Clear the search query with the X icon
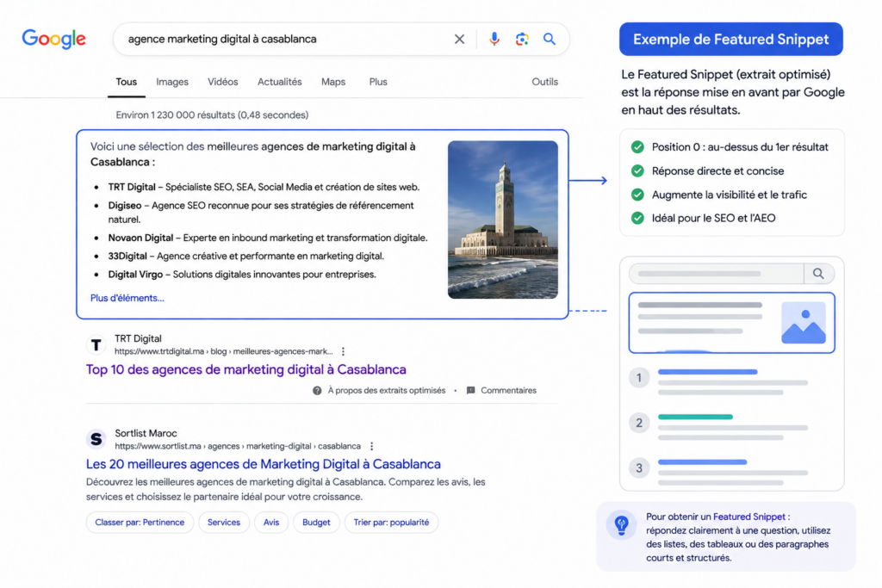The width and height of the screenshot is (882, 588). (x=460, y=39)
